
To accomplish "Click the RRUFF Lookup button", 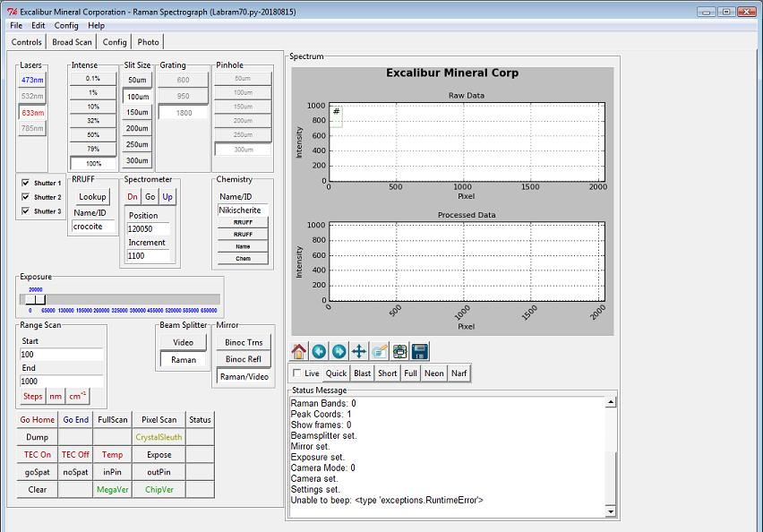I will click(x=92, y=197).
